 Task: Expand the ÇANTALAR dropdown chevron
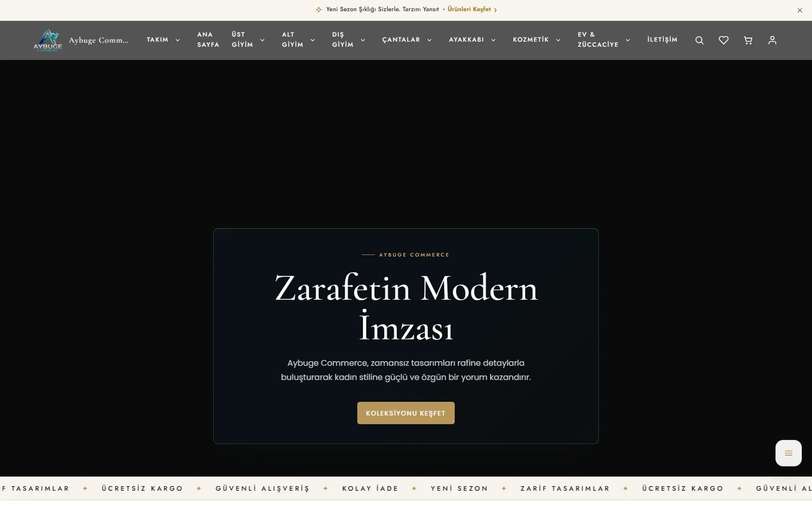429,40
